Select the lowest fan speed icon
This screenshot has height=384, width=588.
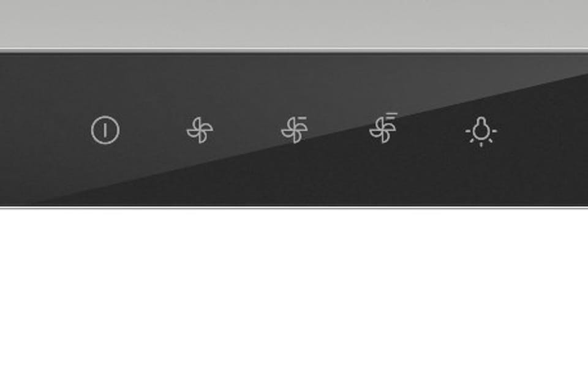coord(200,130)
